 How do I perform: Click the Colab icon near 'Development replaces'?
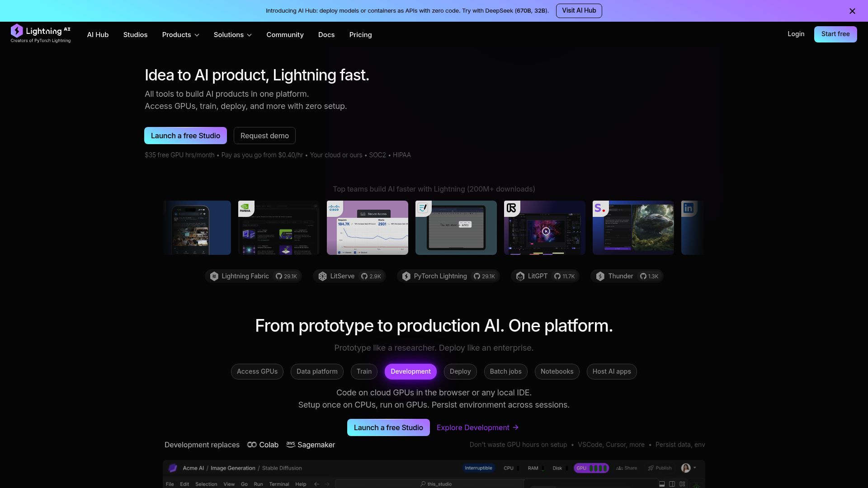point(252,445)
